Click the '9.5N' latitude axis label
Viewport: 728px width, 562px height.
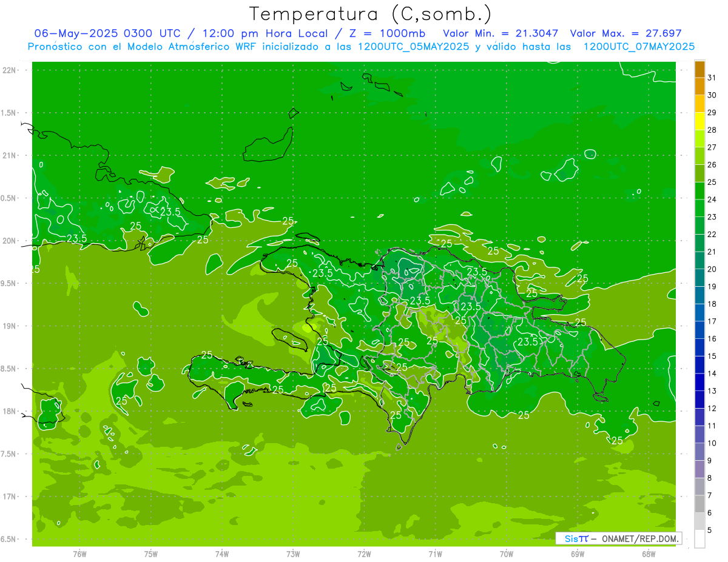tap(9, 283)
